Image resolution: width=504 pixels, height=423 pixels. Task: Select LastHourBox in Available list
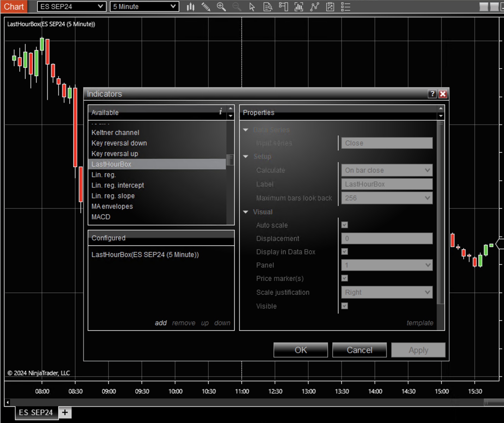tap(157, 164)
